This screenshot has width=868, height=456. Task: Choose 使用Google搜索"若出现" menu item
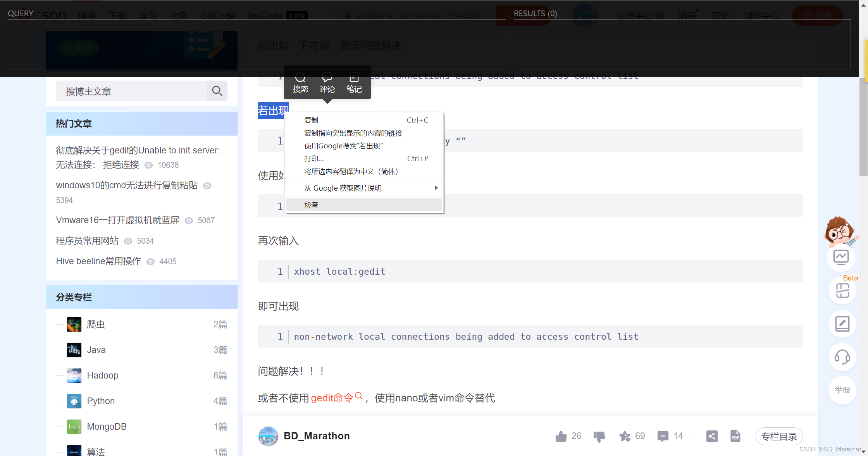364,146
